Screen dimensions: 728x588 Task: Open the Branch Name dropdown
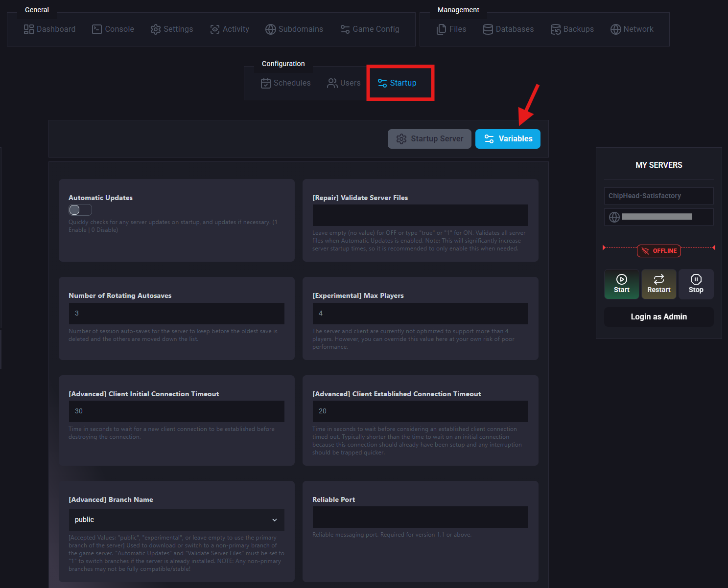[x=176, y=520]
